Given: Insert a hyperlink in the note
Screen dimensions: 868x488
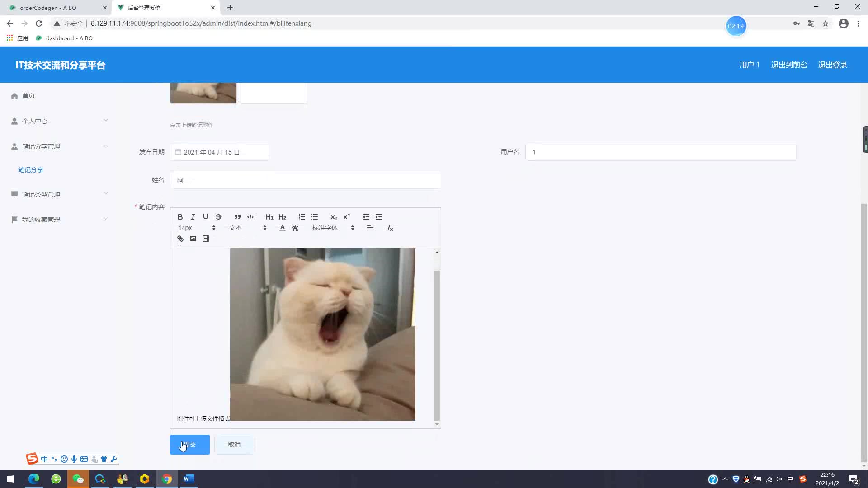Looking at the screenshot, I should coord(180,239).
